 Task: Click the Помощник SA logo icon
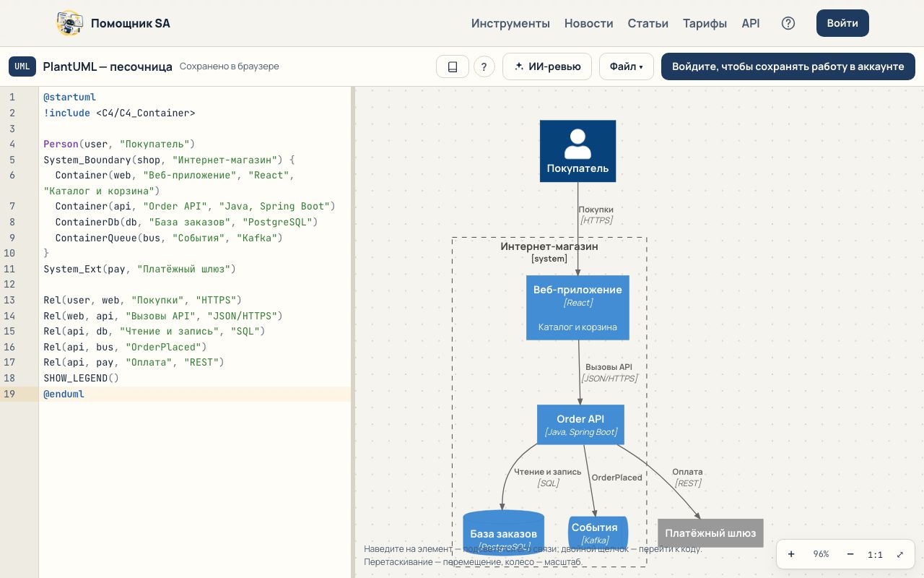click(x=69, y=23)
